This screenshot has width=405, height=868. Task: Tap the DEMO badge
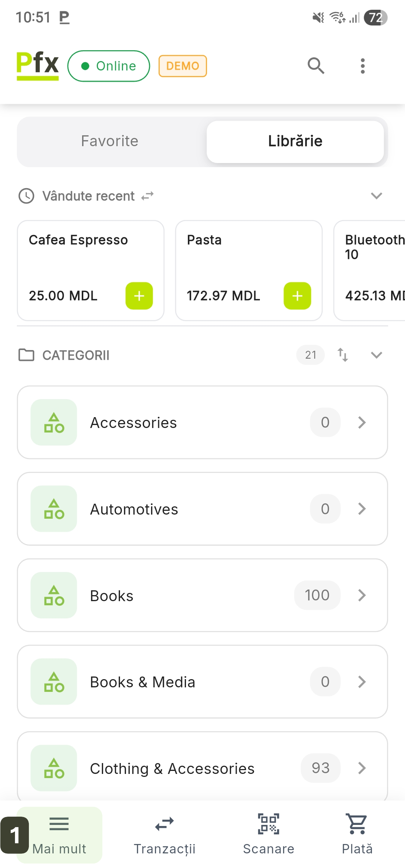(x=183, y=66)
